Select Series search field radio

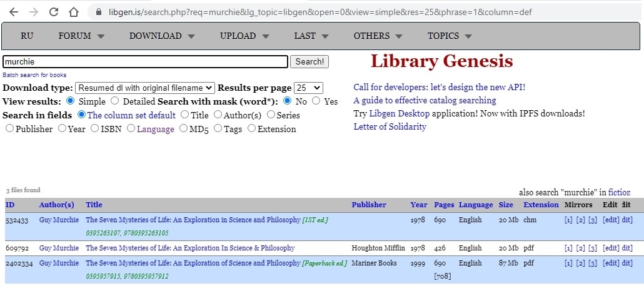(271, 115)
